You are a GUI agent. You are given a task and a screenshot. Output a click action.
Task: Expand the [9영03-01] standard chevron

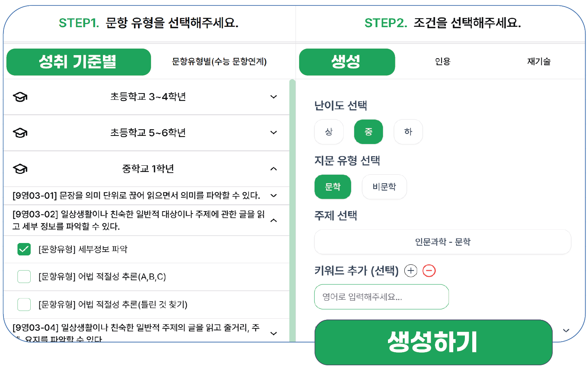pos(274,196)
